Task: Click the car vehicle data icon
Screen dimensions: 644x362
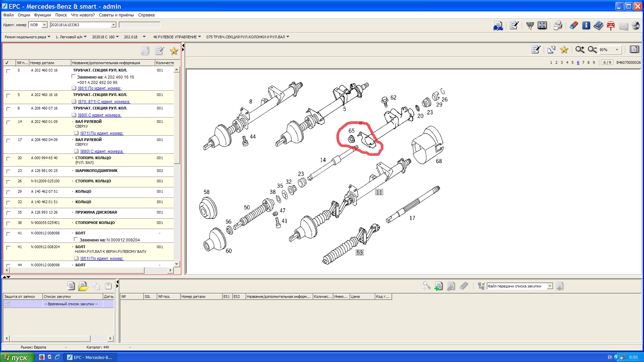Action: [x=498, y=26]
